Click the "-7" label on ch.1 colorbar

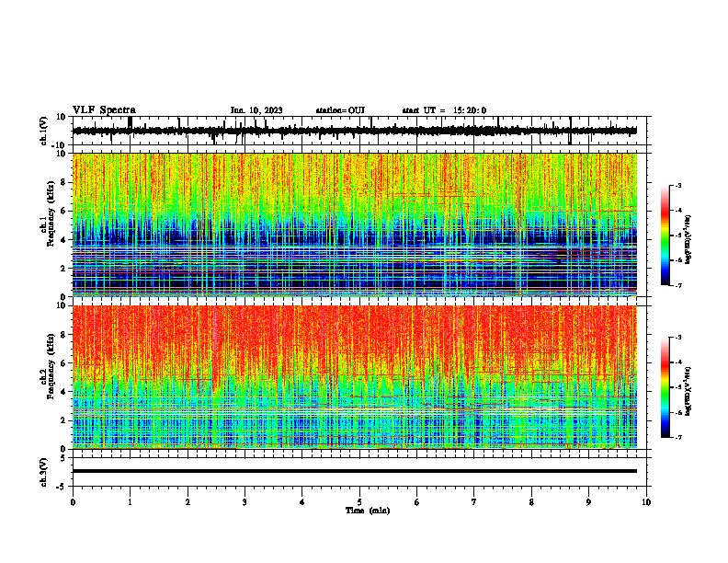point(677,285)
